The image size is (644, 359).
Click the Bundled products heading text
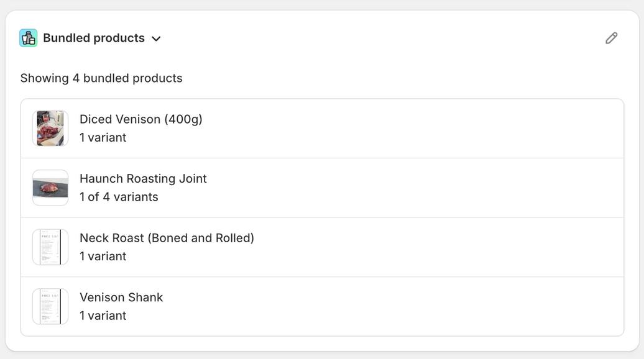pyautogui.click(x=94, y=38)
